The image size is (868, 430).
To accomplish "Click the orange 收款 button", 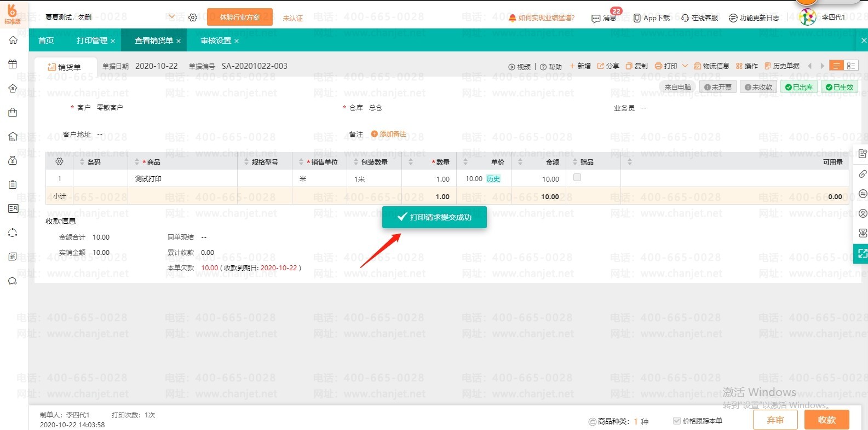I will point(827,420).
